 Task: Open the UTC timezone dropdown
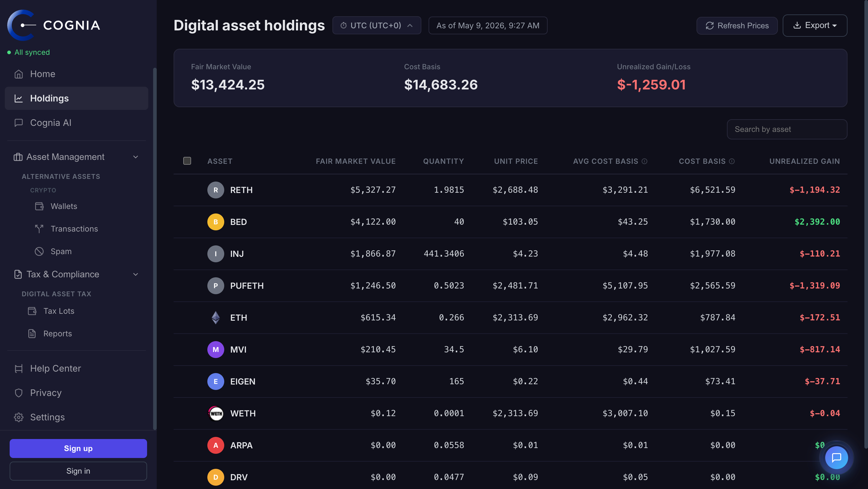(377, 25)
